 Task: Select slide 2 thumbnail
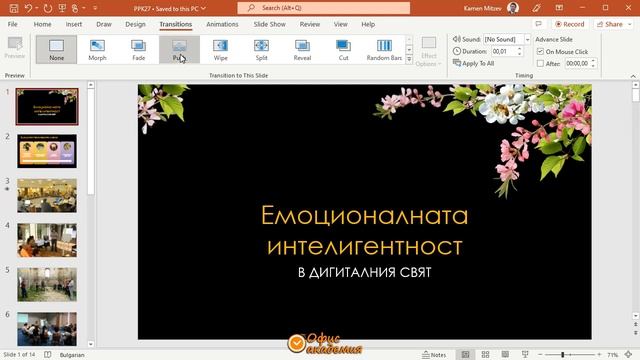click(x=47, y=151)
